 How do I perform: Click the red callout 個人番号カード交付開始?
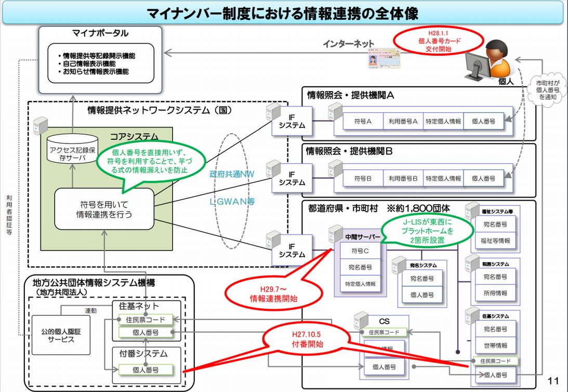click(x=438, y=41)
